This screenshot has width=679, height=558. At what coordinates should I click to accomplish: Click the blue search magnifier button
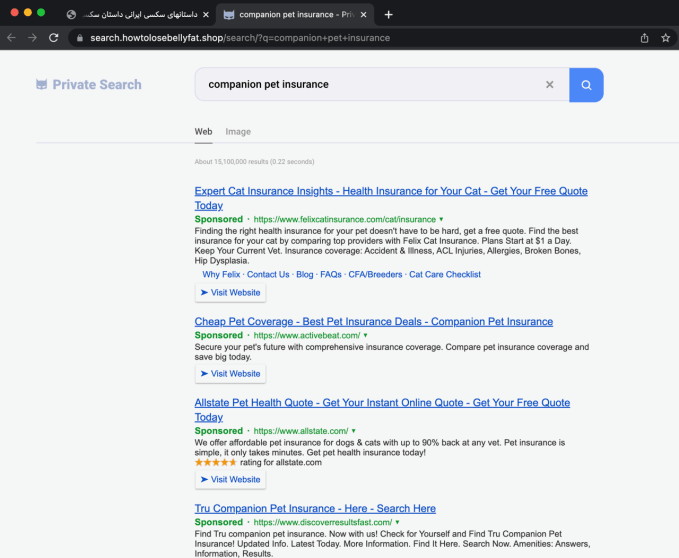pos(586,85)
